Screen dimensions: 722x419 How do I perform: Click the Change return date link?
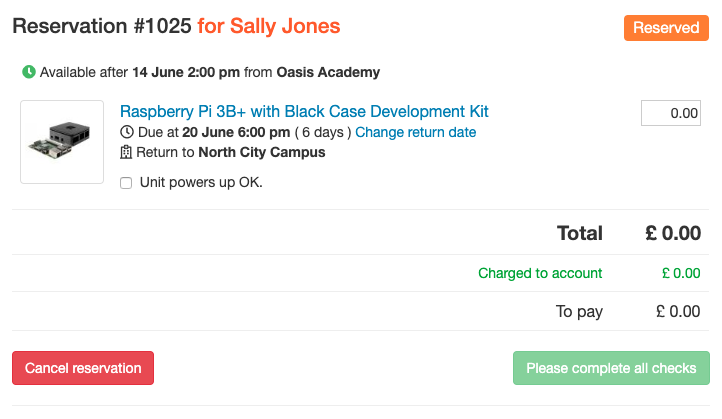click(415, 132)
